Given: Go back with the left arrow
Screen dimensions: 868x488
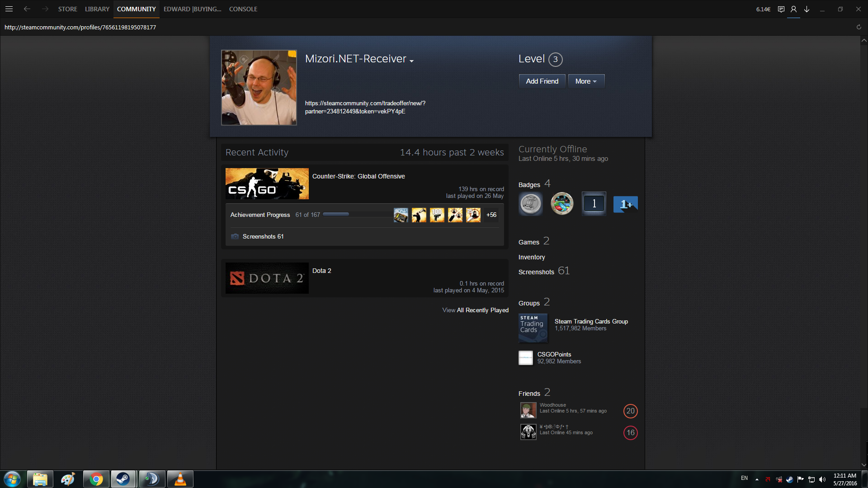Looking at the screenshot, I should pyautogui.click(x=27, y=9).
